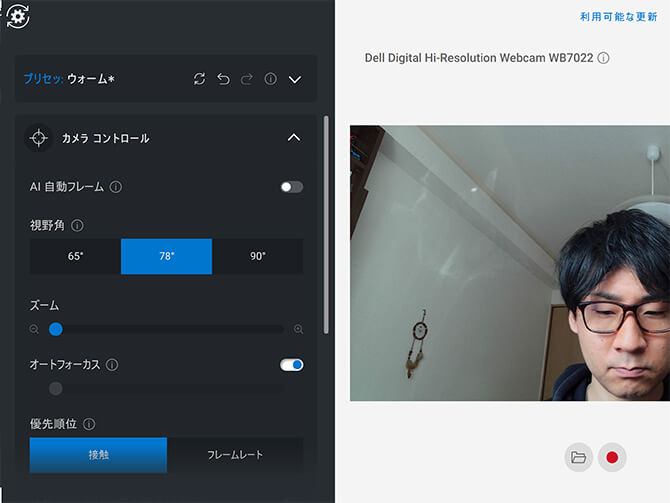Viewport: 670px width, 503px height.
Task: Select フレームレート priority option
Action: tap(235, 455)
